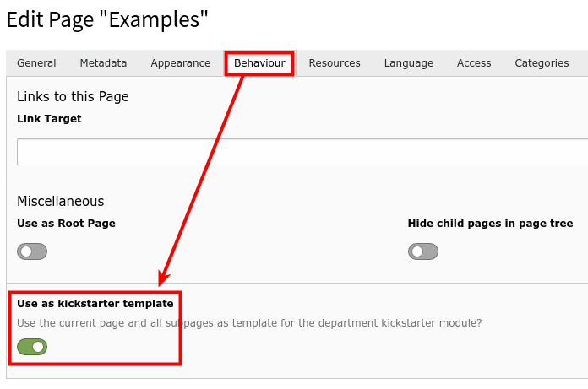The height and width of the screenshot is (389, 588).
Task: Disable the Use as kickstarter template switch
Action: pyautogui.click(x=32, y=347)
